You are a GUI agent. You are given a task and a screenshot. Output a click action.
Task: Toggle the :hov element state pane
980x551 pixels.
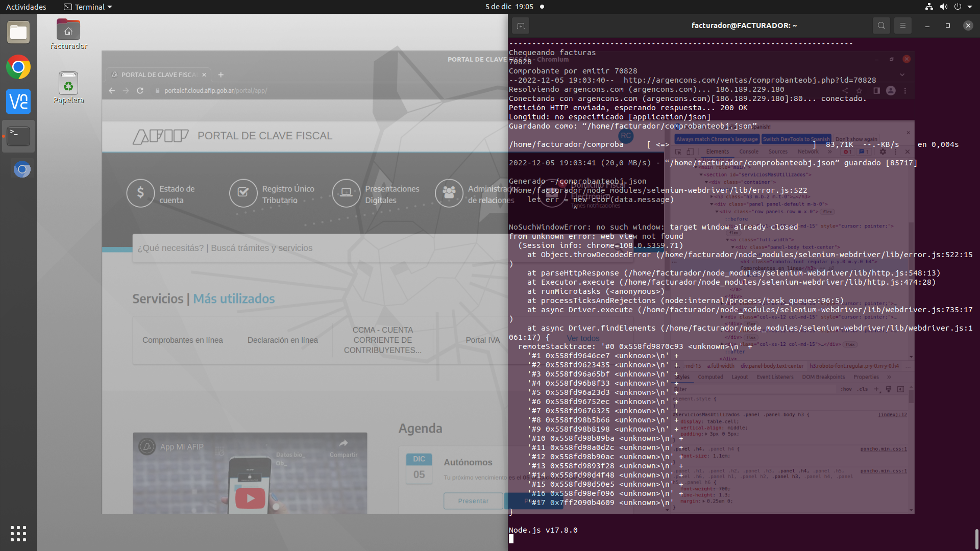(846, 389)
